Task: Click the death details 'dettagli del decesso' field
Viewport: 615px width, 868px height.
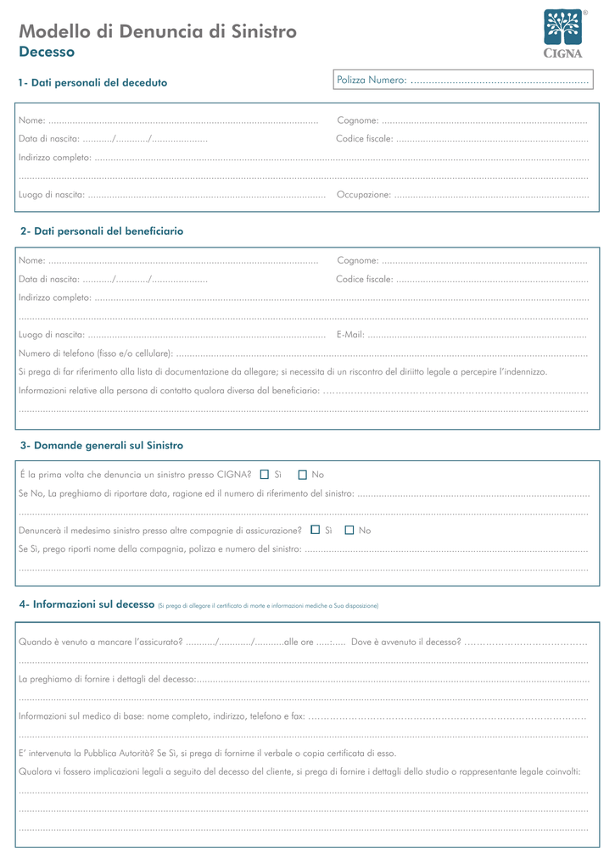Action: [392, 679]
